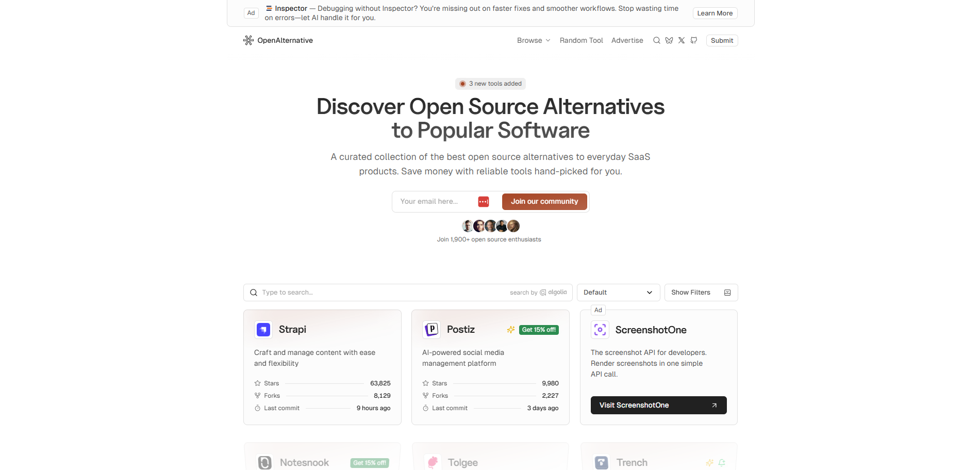Open the ScreenshotOne ad title
This screenshot has width=980, height=470.
651,330
